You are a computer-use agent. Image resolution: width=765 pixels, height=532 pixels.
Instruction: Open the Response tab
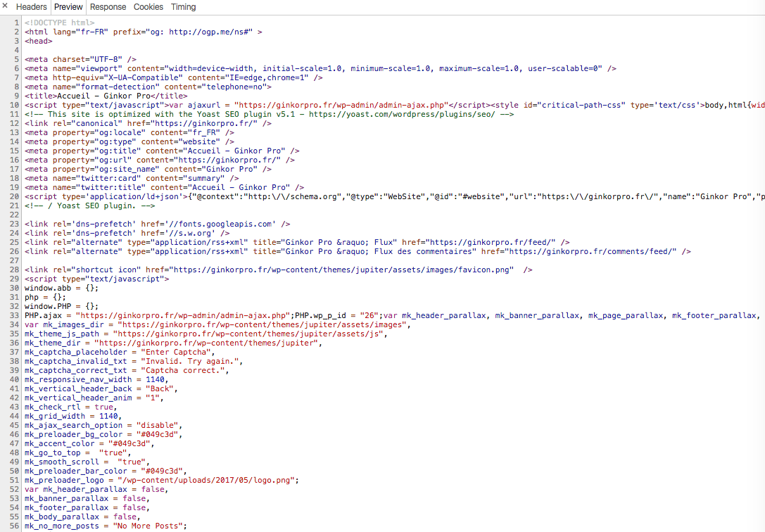click(108, 7)
